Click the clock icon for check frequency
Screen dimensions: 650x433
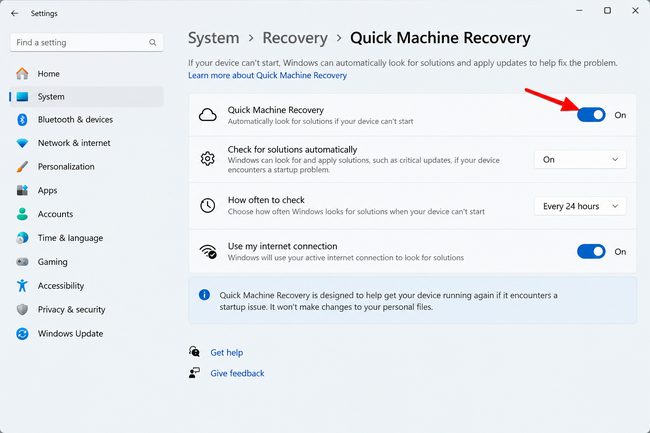click(208, 206)
